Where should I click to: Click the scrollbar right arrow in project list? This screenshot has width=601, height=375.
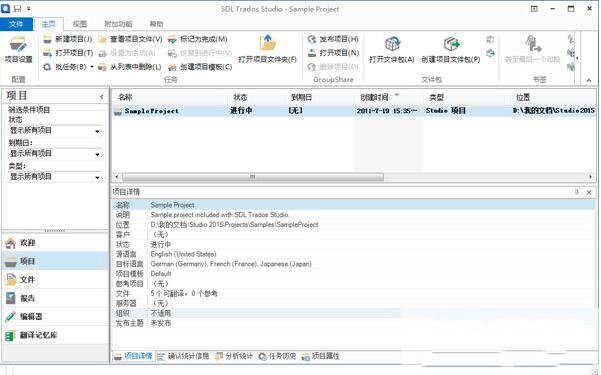tap(591, 177)
